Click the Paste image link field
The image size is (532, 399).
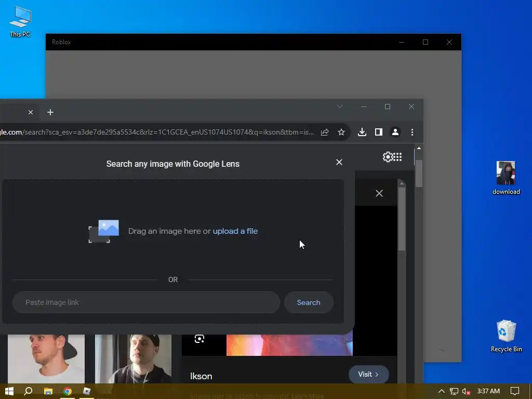pyautogui.click(x=146, y=302)
